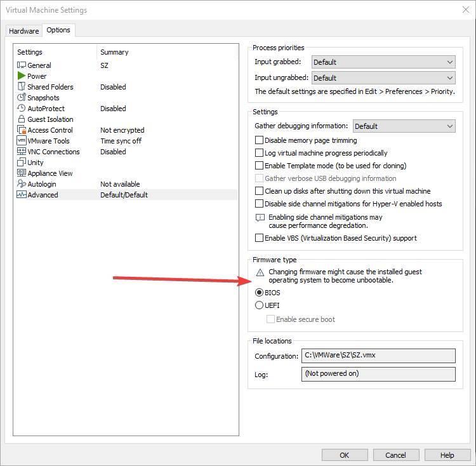Image resolution: width=476 pixels, height=466 pixels.
Task: Click the 'Not encrypted' summary text
Action: click(122, 130)
